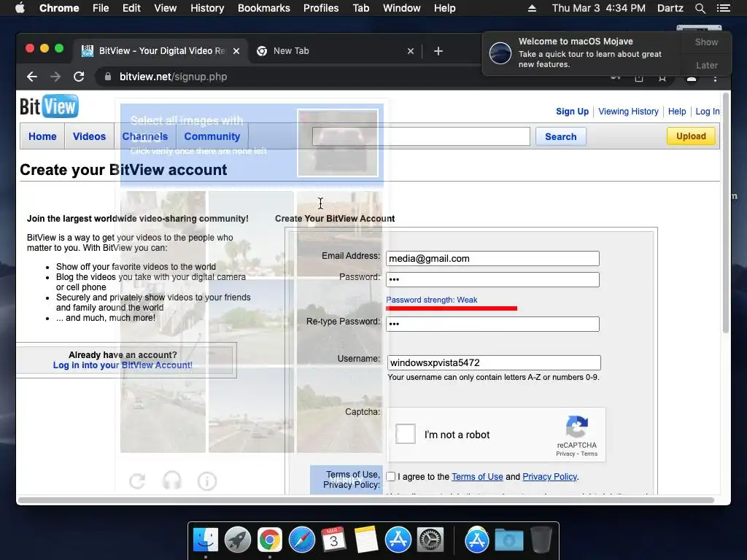Image resolution: width=747 pixels, height=560 pixels.
Task: Check the I'm not a robot box
Action: pyautogui.click(x=406, y=435)
